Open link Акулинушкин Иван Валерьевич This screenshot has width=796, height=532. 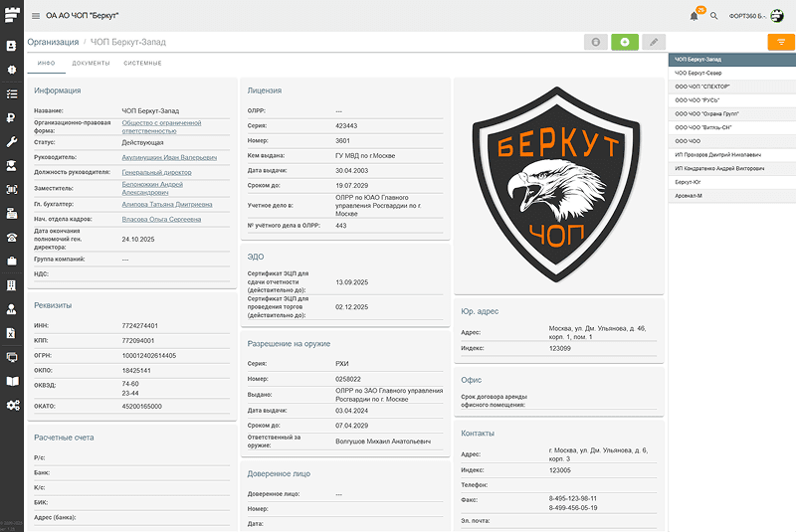point(167,157)
